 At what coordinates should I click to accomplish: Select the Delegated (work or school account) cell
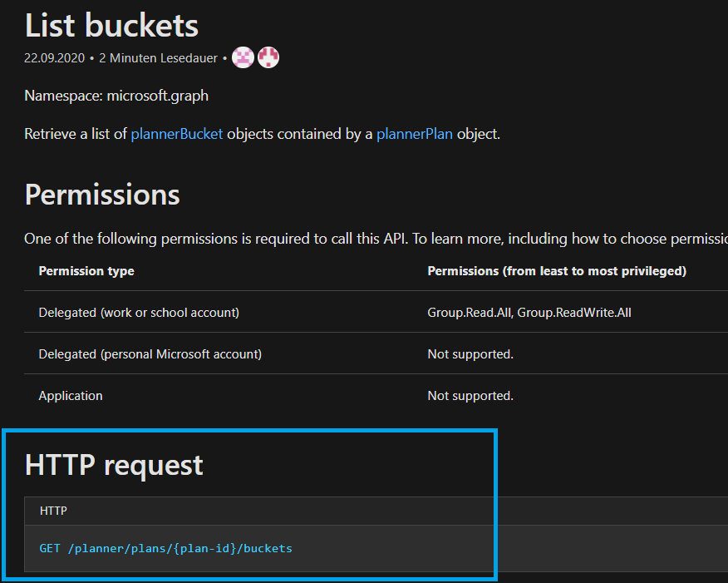pos(139,313)
